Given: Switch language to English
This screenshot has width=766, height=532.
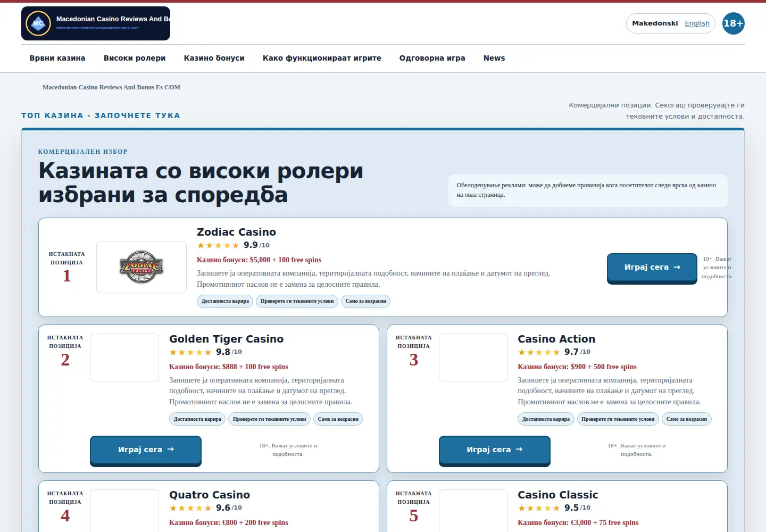Looking at the screenshot, I should coord(697,23).
